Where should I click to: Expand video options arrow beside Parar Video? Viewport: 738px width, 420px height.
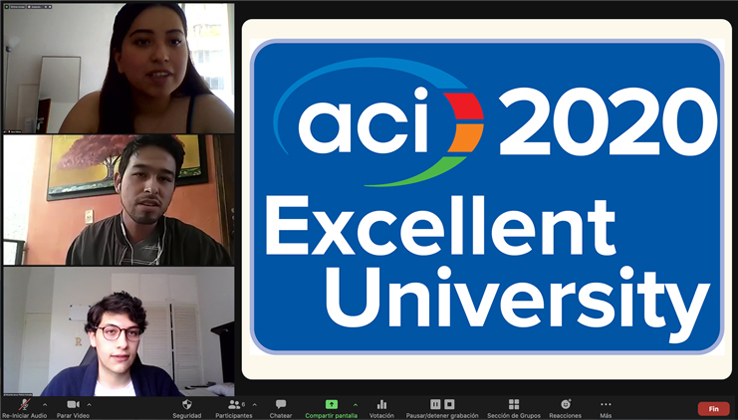[89, 404]
